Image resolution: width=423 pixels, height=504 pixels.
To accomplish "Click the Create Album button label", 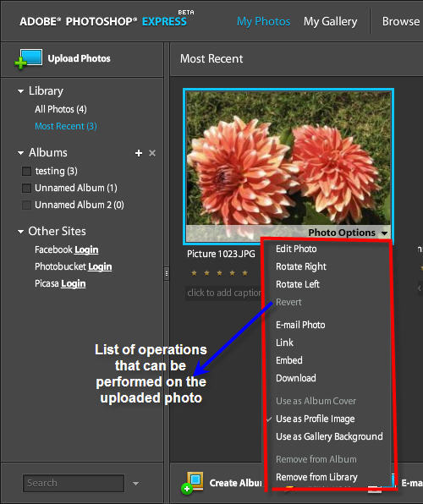I will (235, 483).
